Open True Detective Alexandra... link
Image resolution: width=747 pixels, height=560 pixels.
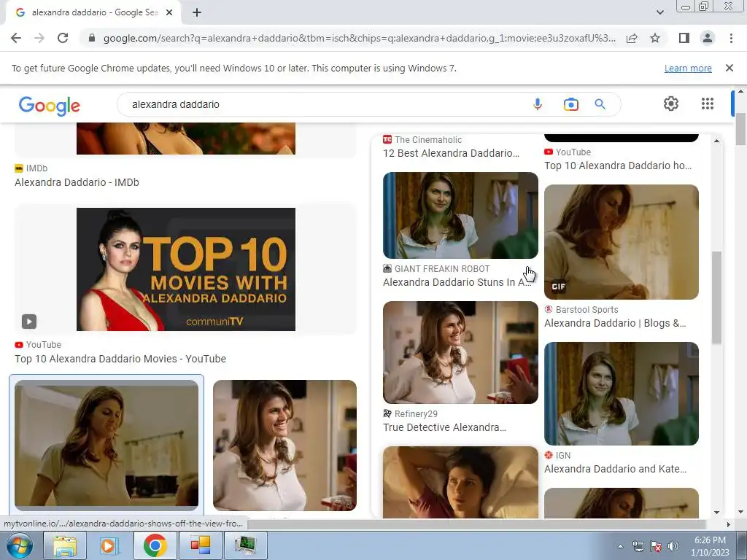444,427
